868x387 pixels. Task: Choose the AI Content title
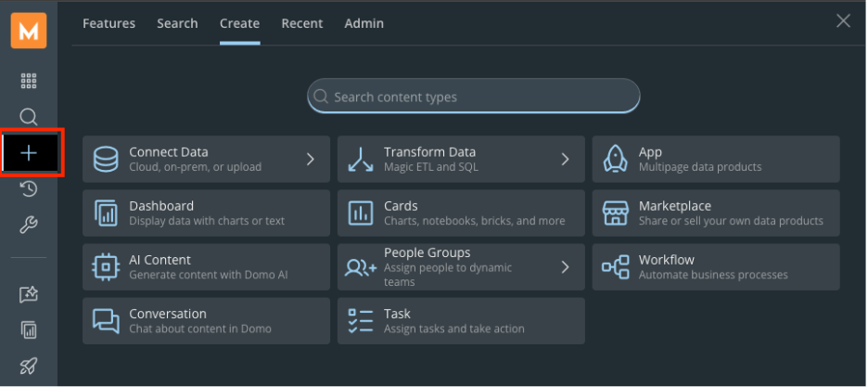click(160, 260)
